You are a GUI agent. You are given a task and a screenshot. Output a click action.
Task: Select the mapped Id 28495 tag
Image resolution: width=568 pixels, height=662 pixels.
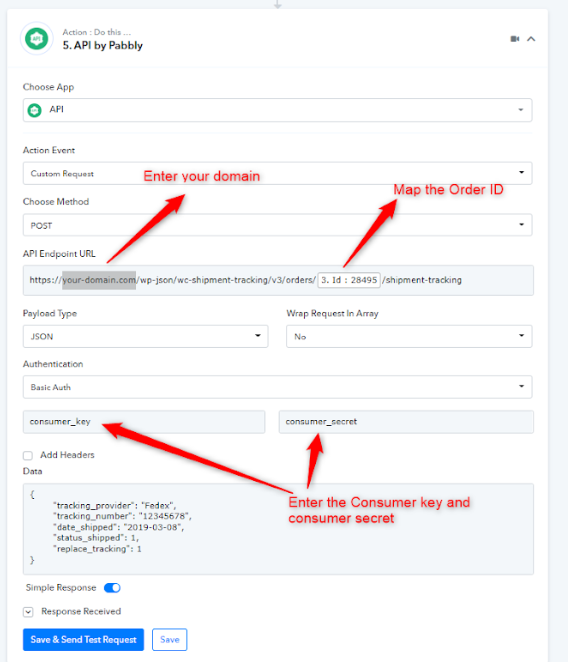tap(349, 280)
